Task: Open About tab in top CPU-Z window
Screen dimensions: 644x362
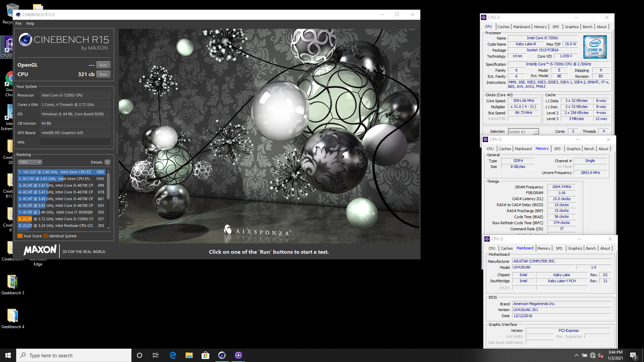Action: coord(602,27)
